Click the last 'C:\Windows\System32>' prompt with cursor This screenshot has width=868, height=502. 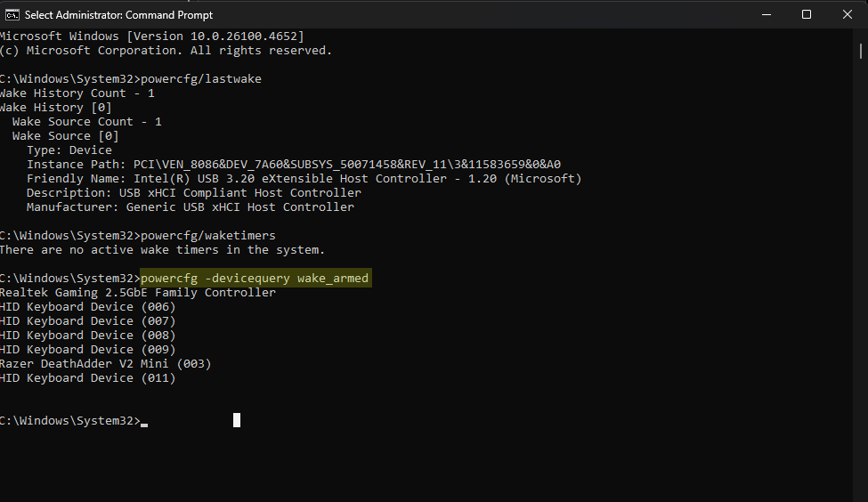[x=74, y=421]
